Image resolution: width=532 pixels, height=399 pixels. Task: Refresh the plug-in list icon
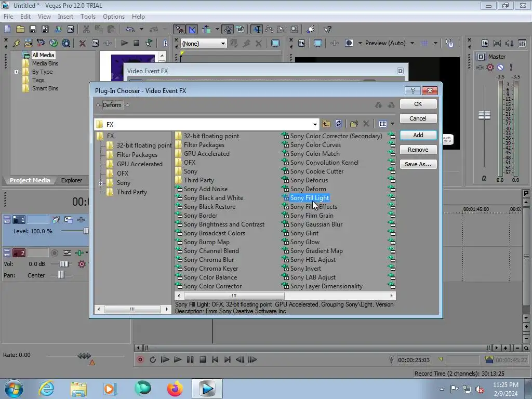tap(338, 124)
